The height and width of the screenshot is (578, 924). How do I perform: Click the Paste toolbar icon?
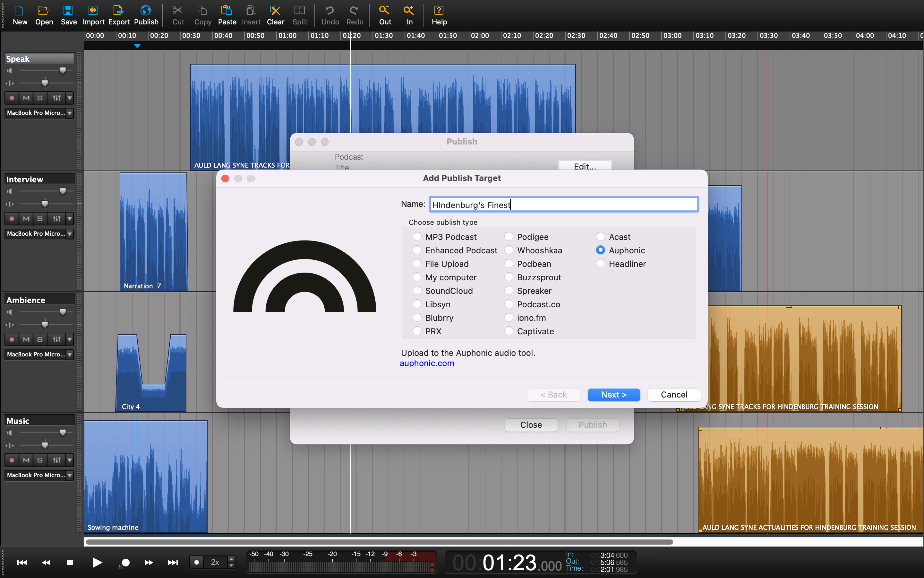(227, 15)
